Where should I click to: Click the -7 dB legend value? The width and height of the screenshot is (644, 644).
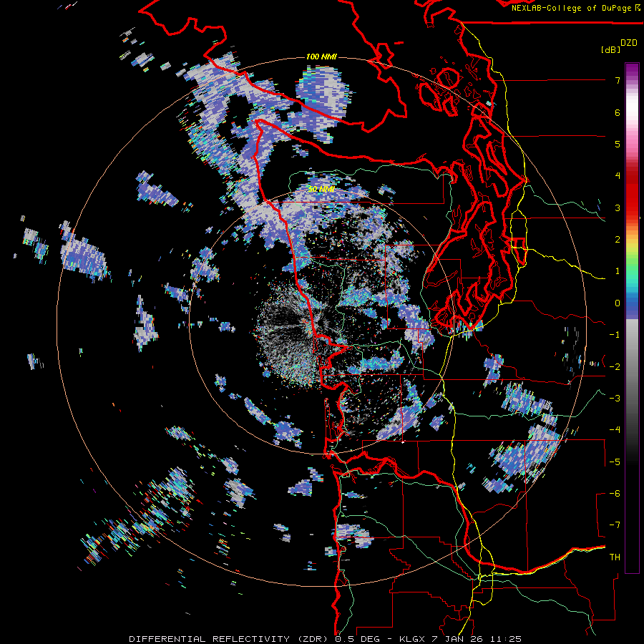tap(615, 525)
